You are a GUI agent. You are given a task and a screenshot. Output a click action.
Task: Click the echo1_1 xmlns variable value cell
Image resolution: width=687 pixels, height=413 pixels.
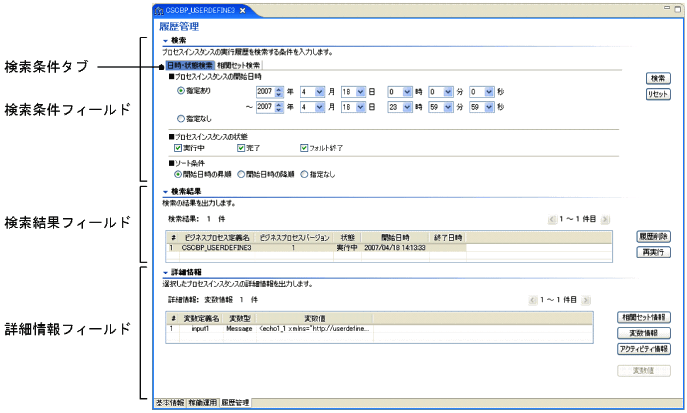coord(315,329)
